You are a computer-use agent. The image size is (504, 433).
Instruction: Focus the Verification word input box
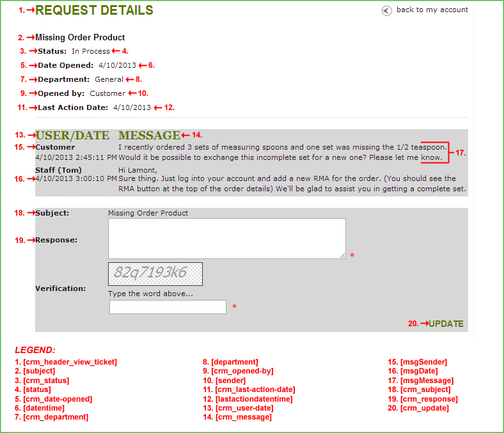point(168,307)
